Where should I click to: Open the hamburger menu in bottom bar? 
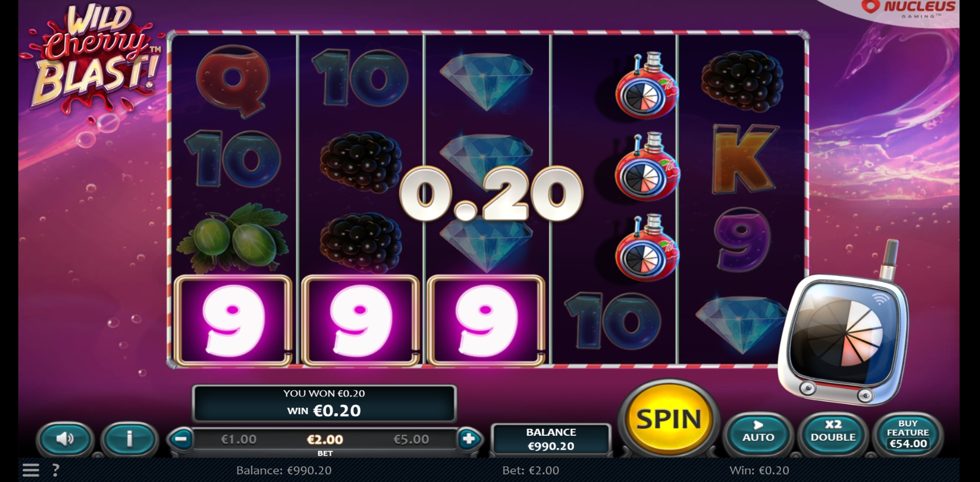pos(31,470)
